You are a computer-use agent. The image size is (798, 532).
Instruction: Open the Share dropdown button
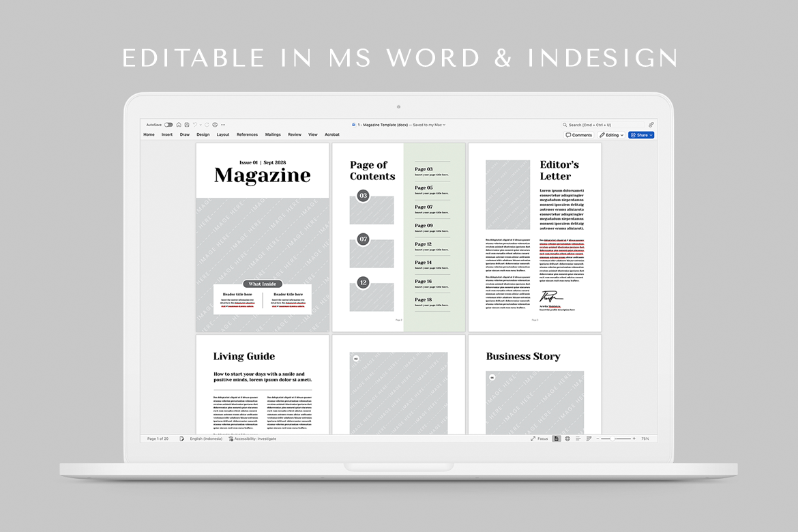(x=641, y=135)
